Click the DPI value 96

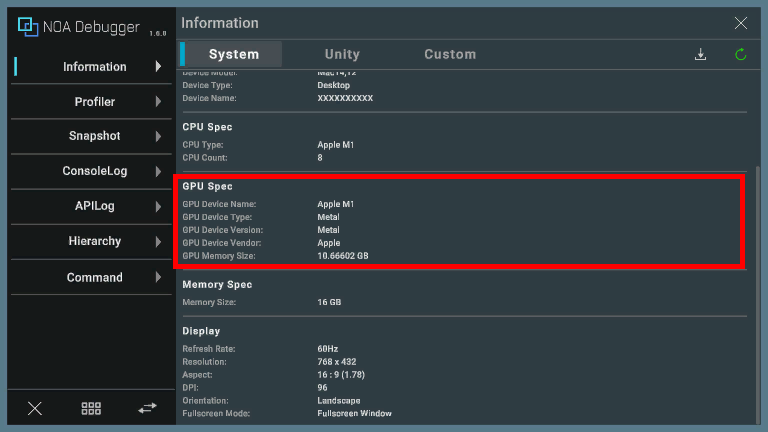322,387
